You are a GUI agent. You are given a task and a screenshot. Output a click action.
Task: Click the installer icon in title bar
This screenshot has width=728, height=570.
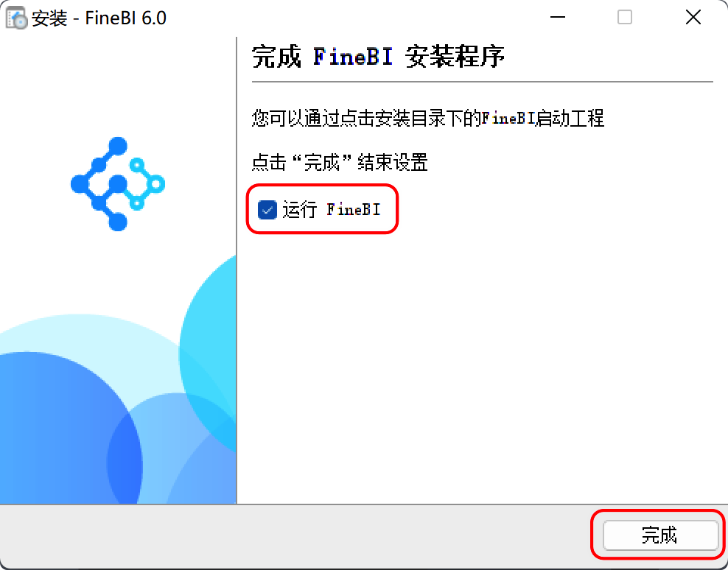click(x=17, y=18)
